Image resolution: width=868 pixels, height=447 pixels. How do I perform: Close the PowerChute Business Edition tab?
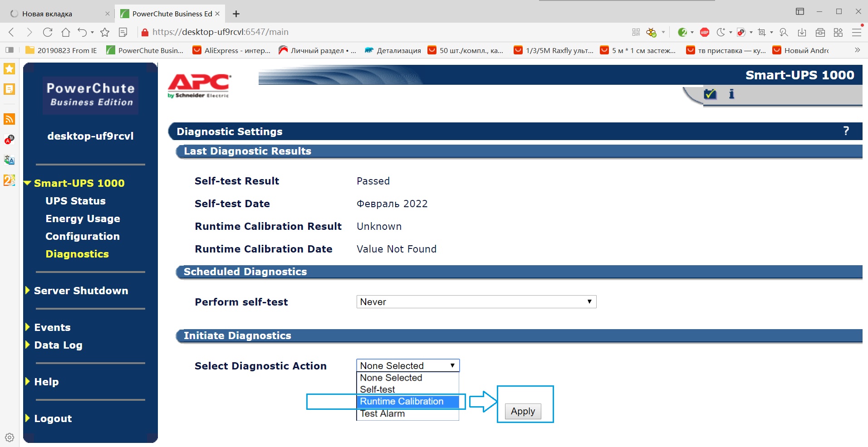[x=217, y=14]
